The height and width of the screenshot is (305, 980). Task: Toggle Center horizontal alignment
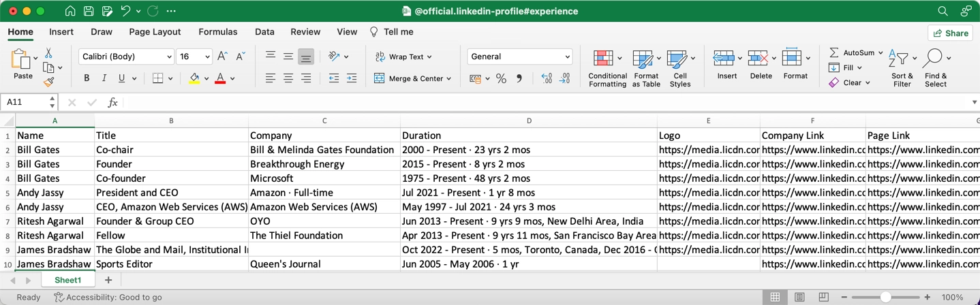click(x=288, y=78)
